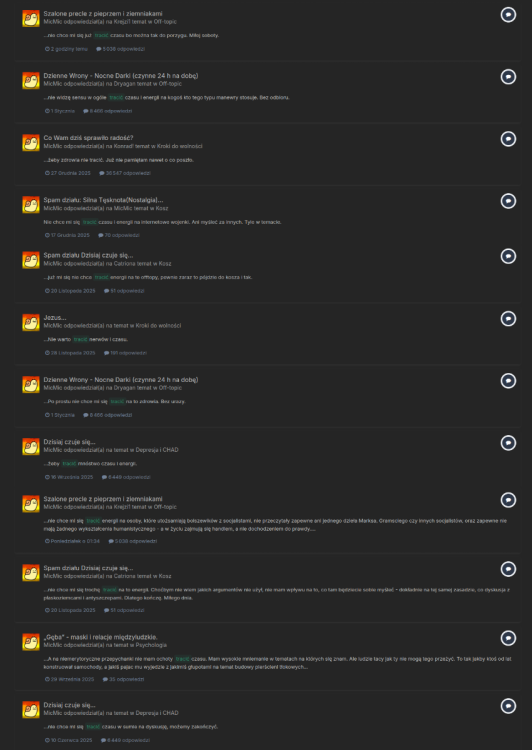This screenshot has width=532, height=750.
Task: Open the "Jezus..." topic title
Action: coord(55,318)
